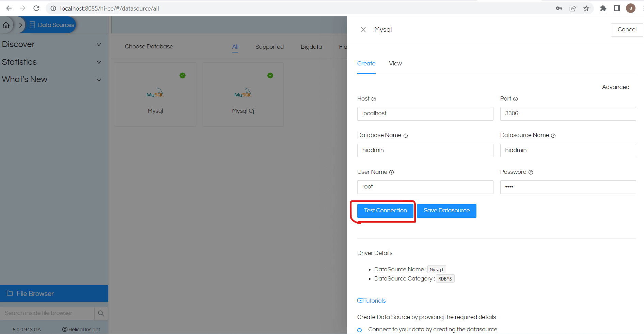Click the breadcrumb chevron arrow
This screenshot has height=334, width=644.
pyautogui.click(x=20, y=25)
